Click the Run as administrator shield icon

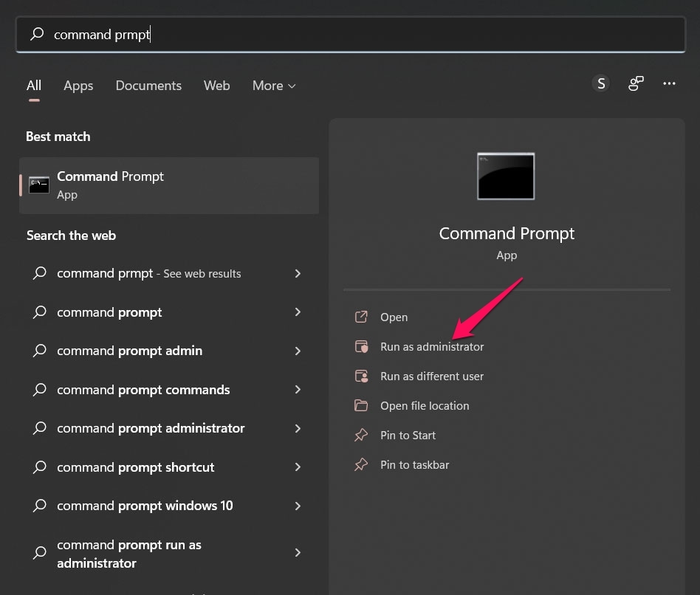361,346
